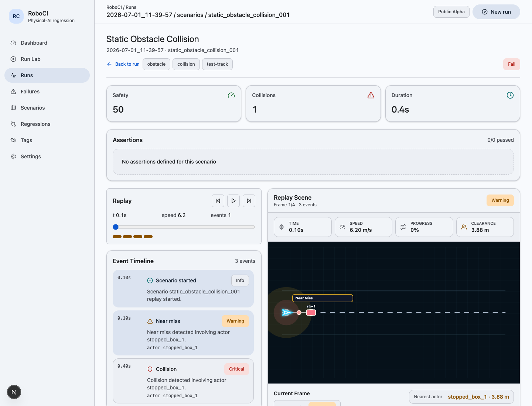Open the round N badge in the corner

14,392
